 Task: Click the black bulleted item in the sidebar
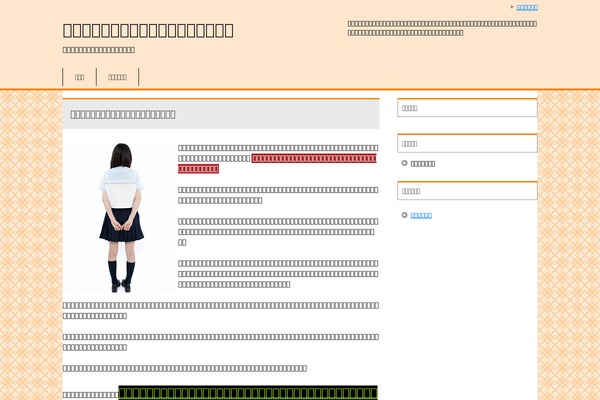pyautogui.click(x=423, y=164)
